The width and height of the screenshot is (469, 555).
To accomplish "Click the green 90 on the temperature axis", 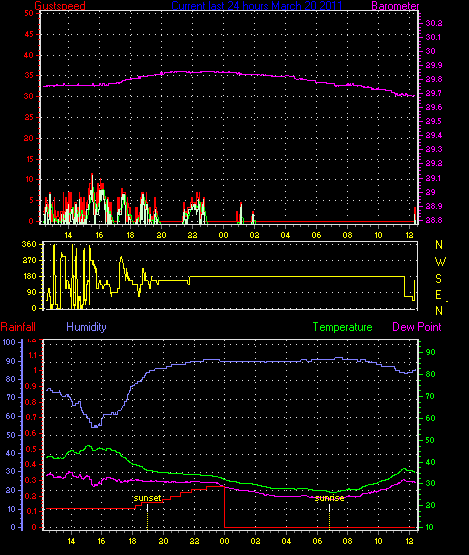I will [x=430, y=352].
